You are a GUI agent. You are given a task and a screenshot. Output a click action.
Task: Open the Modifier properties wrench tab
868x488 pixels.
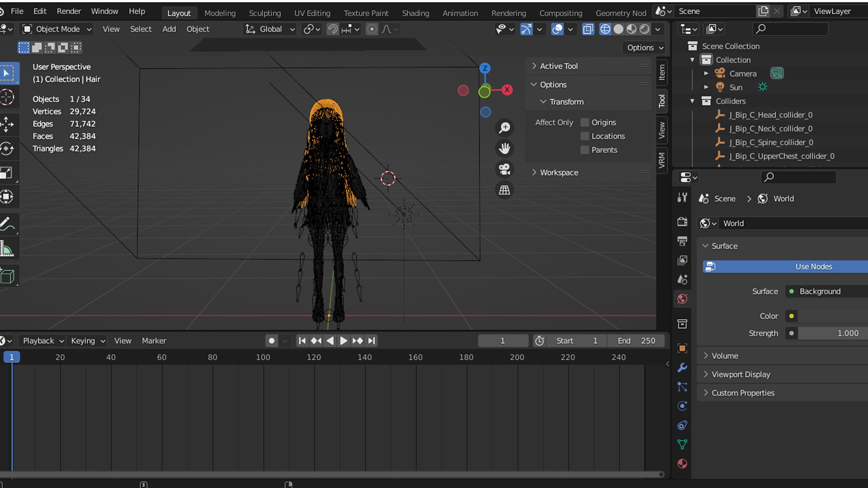point(682,368)
